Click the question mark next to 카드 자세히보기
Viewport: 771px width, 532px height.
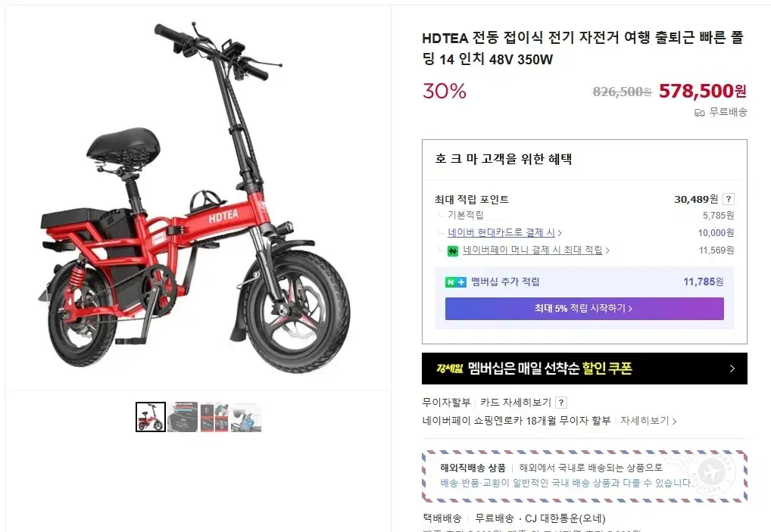561,403
